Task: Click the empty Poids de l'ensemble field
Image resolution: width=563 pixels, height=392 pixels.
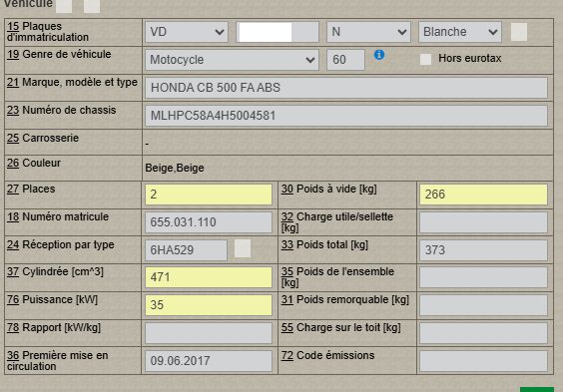Action: [x=483, y=277]
